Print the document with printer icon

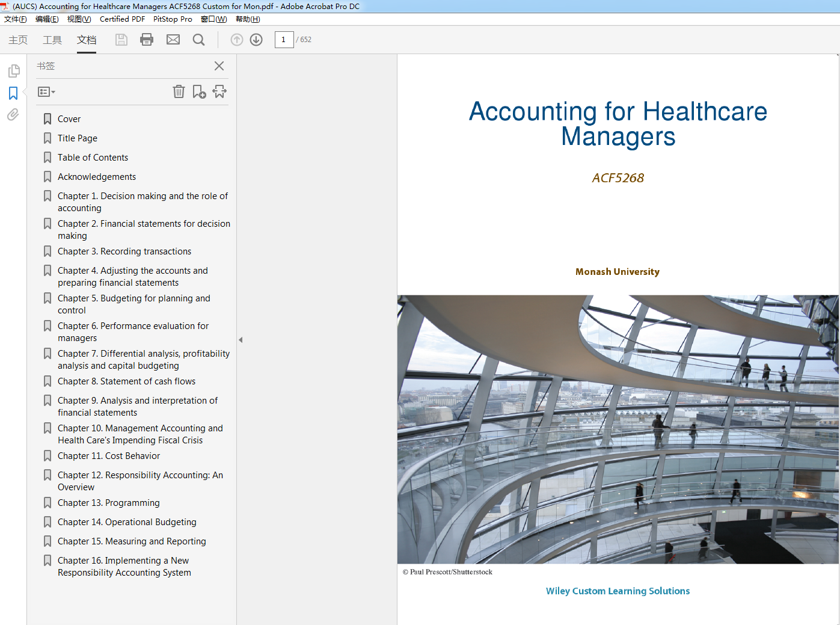147,40
